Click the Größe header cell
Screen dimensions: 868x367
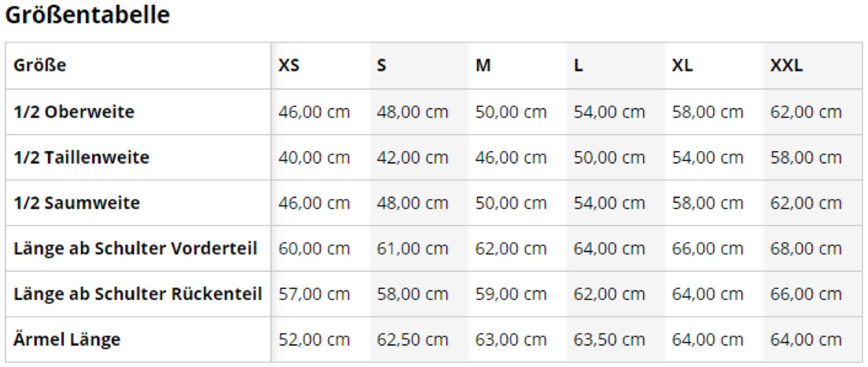click(x=40, y=65)
